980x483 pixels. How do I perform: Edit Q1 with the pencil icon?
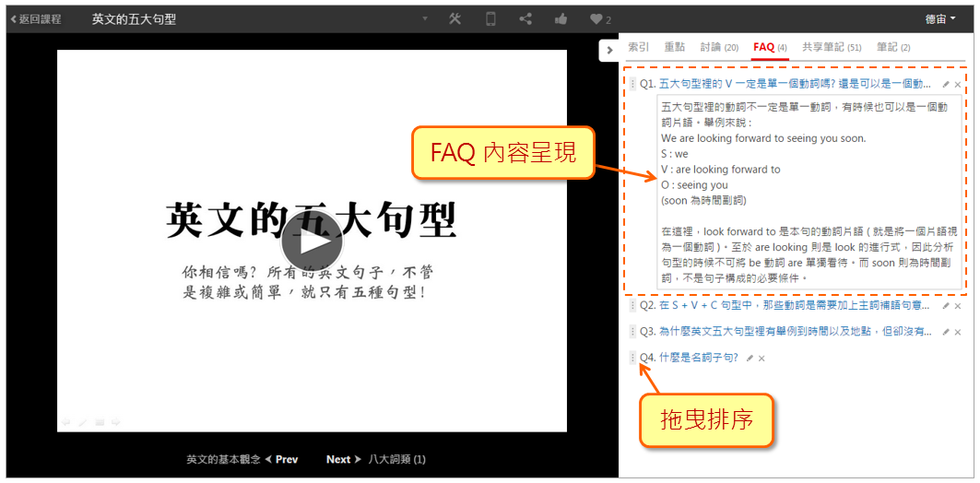[x=945, y=84]
